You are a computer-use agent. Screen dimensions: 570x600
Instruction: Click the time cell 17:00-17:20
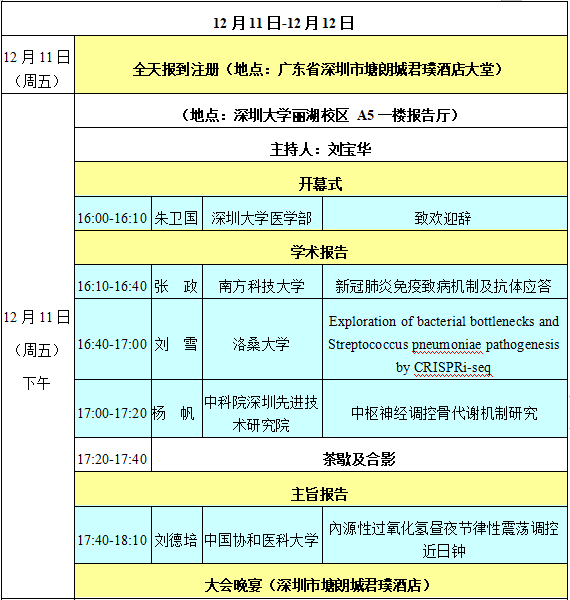[x=113, y=409]
